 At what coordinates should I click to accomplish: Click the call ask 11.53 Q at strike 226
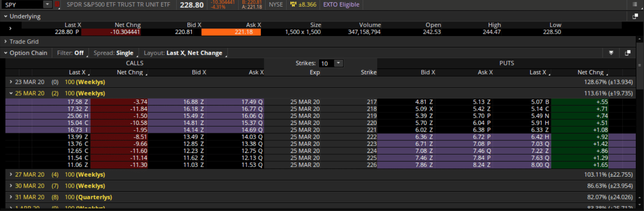tap(252, 165)
